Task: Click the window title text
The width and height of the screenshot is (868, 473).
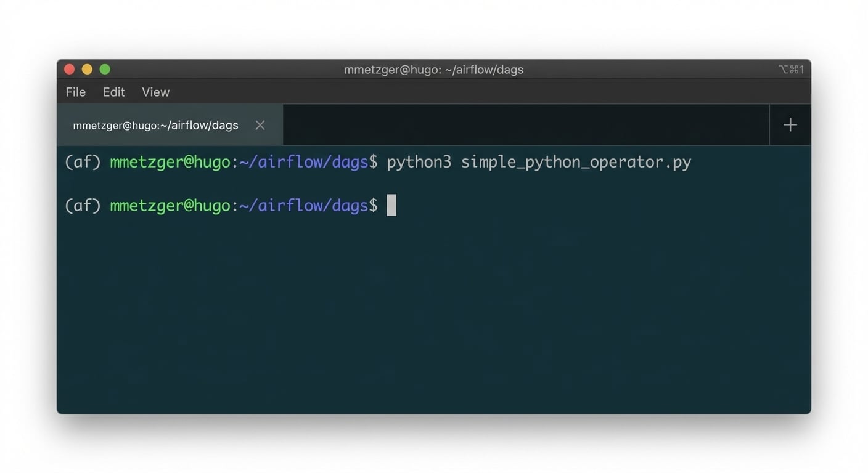Action: pyautogui.click(x=433, y=69)
